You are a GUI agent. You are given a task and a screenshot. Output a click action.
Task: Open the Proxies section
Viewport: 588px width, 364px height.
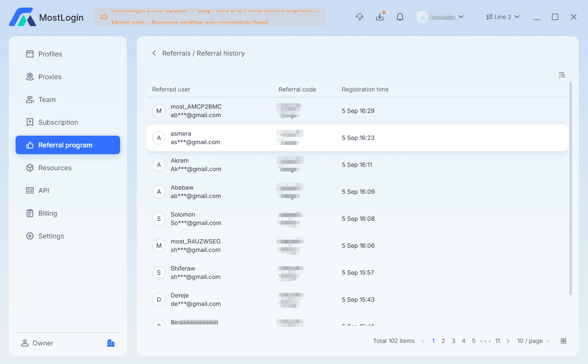[68, 77]
